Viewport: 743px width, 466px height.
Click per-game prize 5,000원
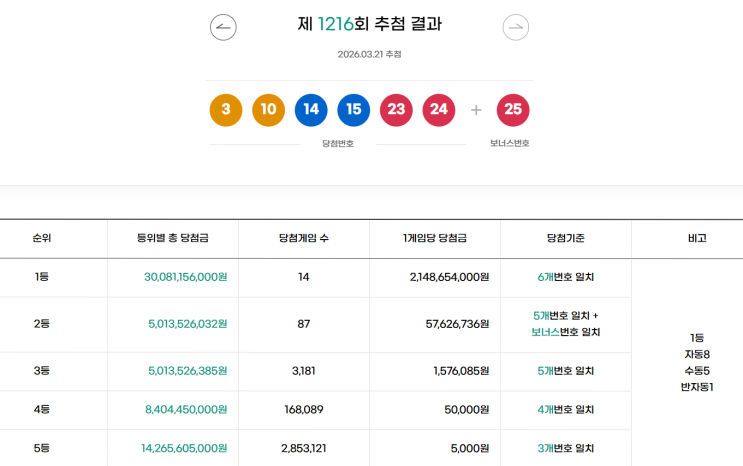pos(470,448)
